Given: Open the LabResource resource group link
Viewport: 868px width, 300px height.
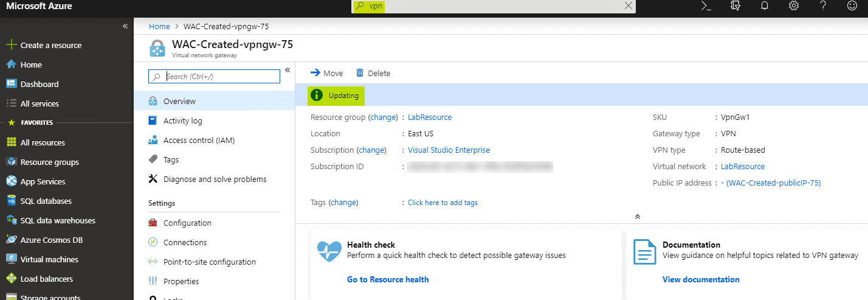Looking at the screenshot, I should click(430, 117).
